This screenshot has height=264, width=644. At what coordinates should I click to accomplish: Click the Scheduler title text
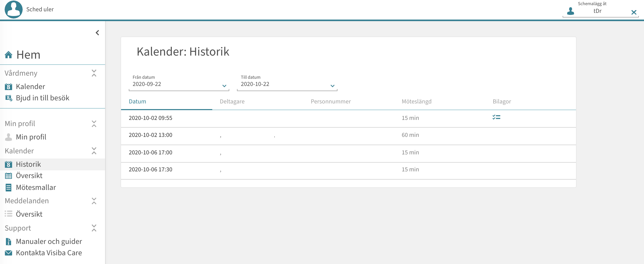click(x=40, y=10)
